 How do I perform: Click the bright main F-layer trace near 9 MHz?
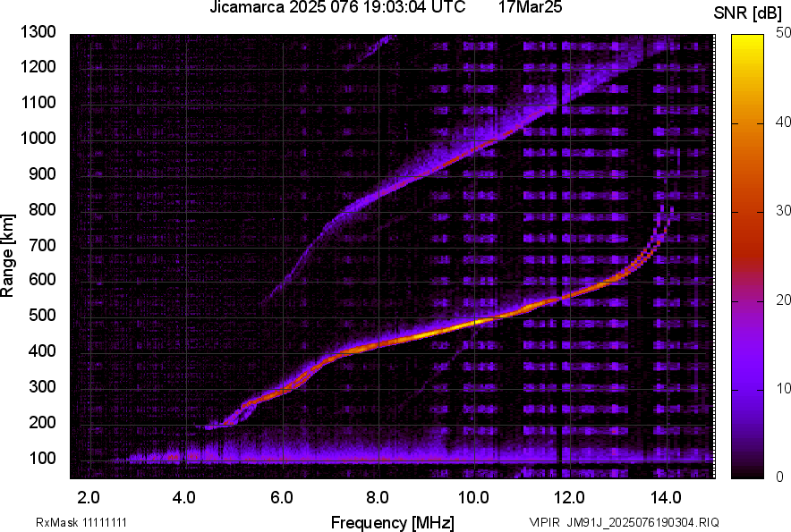tap(426, 334)
